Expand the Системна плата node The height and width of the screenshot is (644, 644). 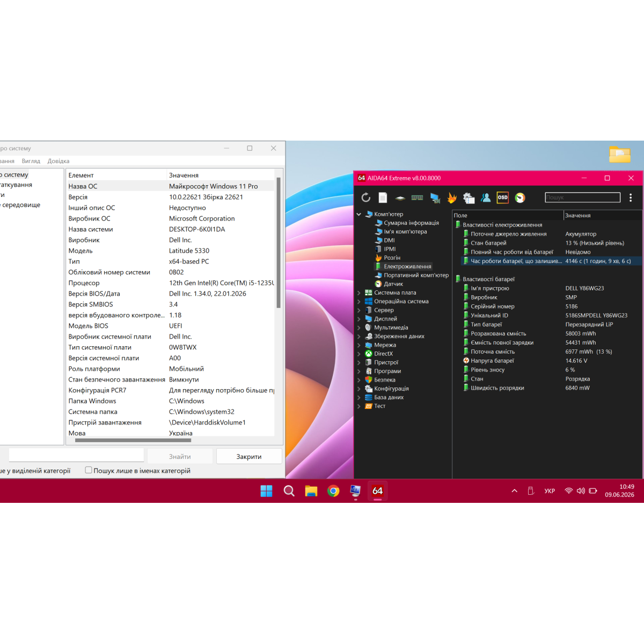pyautogui.click(x=358, y=293)
